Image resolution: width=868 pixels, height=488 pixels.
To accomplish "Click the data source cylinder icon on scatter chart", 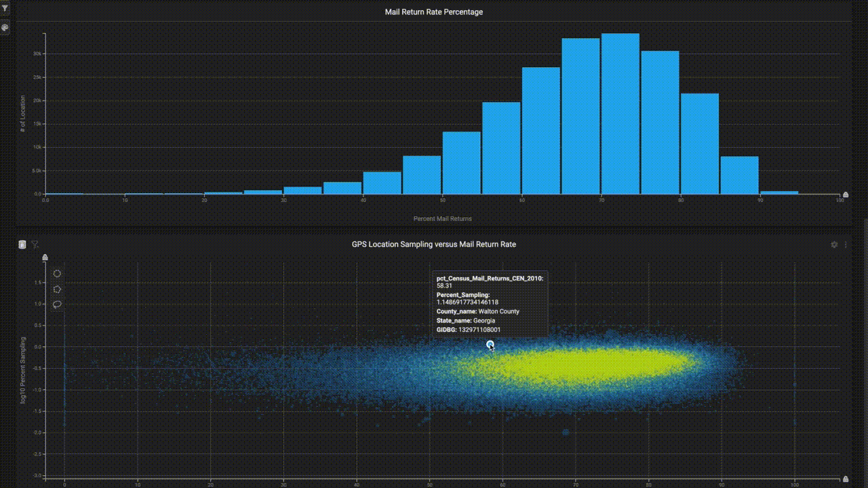I will pyautogui.click(x=22, y=245).
